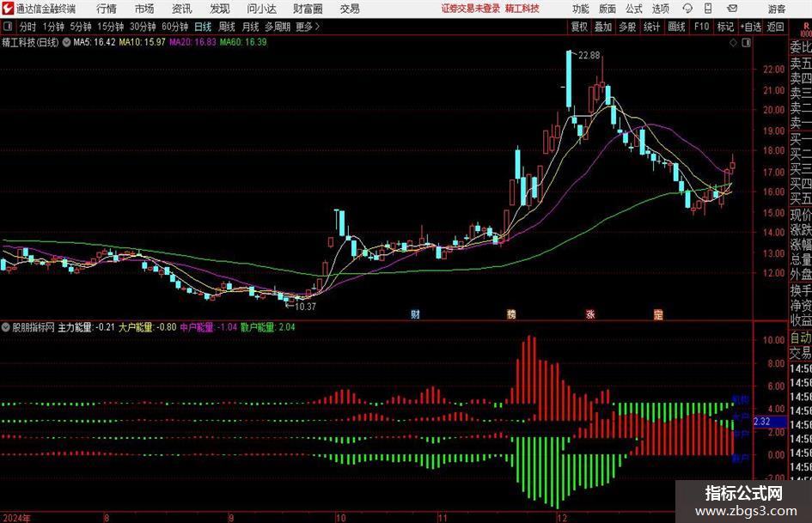Click the diamond icon above the chart
The image size is (812, 523).
pos(733,43)
